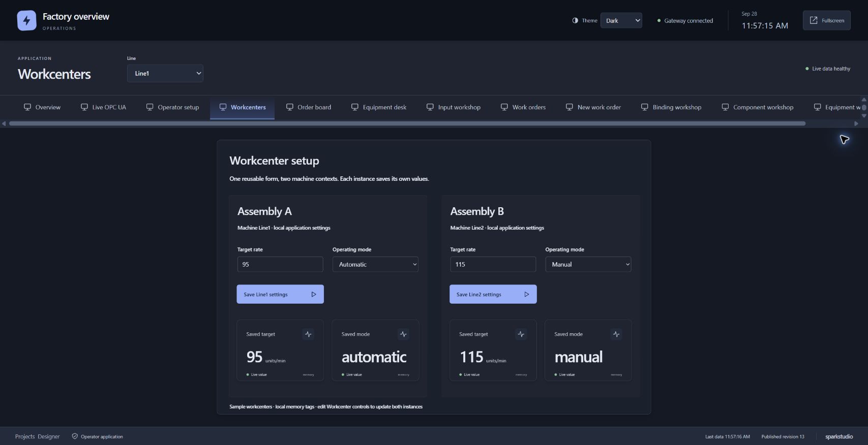Viewport: 868px width, 445px height.
Task: Open the Theme dropdown set to Dark
Action: (621, 20)
